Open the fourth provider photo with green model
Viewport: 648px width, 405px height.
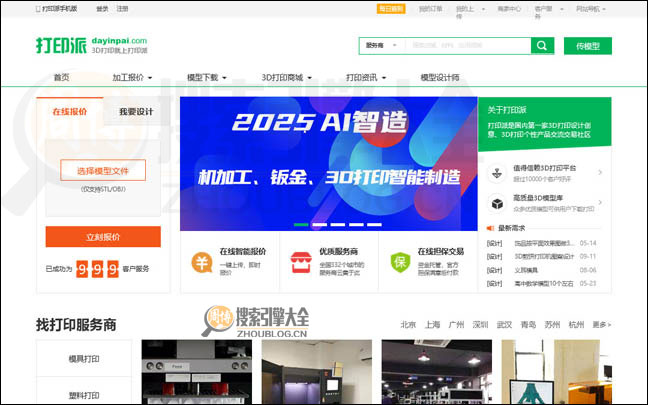click(x=557, y=372)
